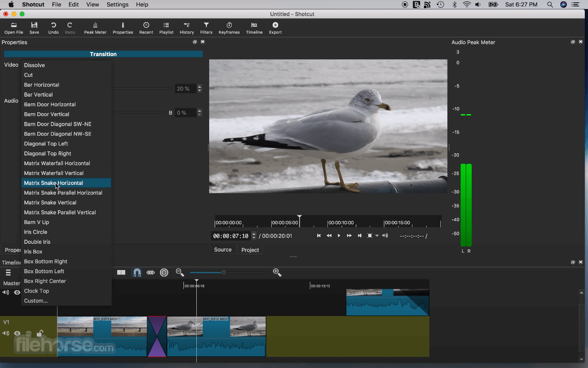Show the Peak Meter panel

click(x=95, y=28)
